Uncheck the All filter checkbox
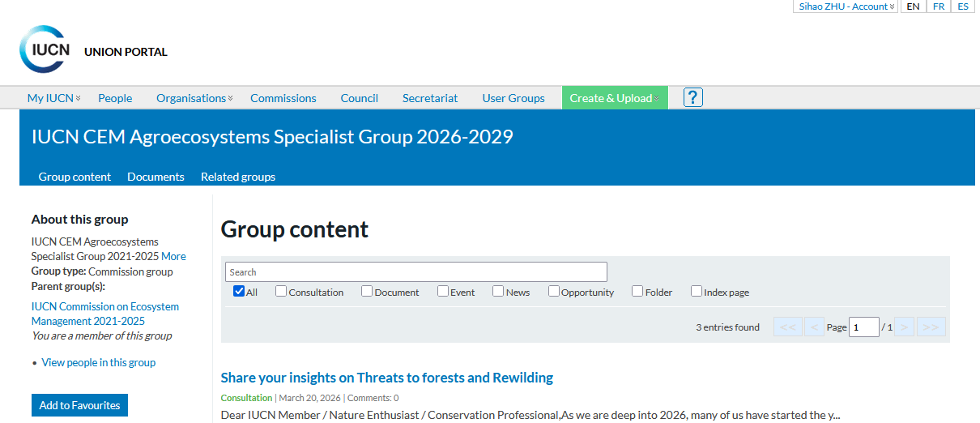Screen dimensions: 980x423 239,291
